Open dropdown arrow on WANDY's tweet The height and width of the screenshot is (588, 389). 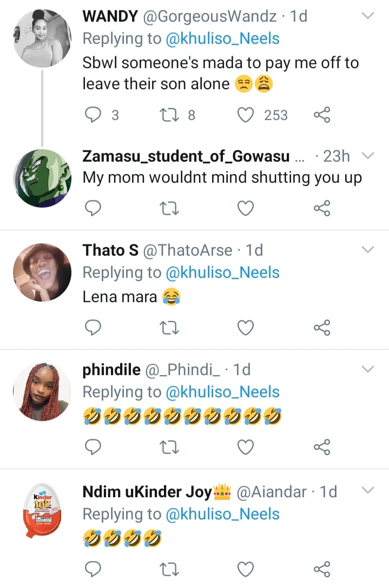click(x=367, y=16)
